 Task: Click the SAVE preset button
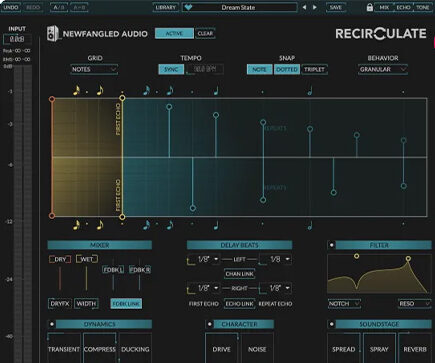[335, 7]
